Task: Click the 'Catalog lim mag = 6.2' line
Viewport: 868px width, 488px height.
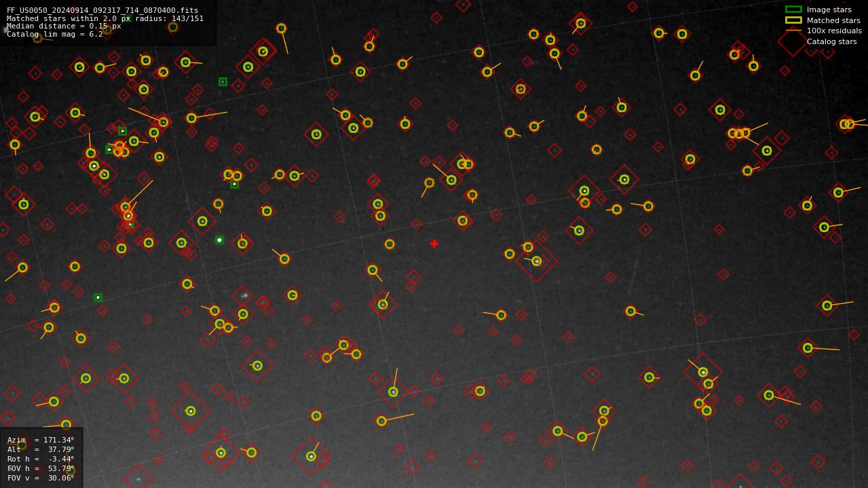Action: [x=55, y=34]
